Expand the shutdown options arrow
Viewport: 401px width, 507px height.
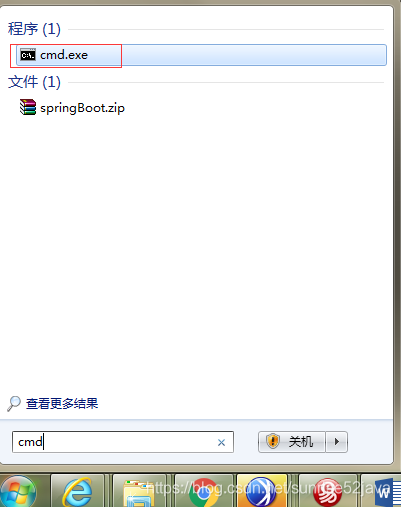pyautogui.click(x=337, y=442)
